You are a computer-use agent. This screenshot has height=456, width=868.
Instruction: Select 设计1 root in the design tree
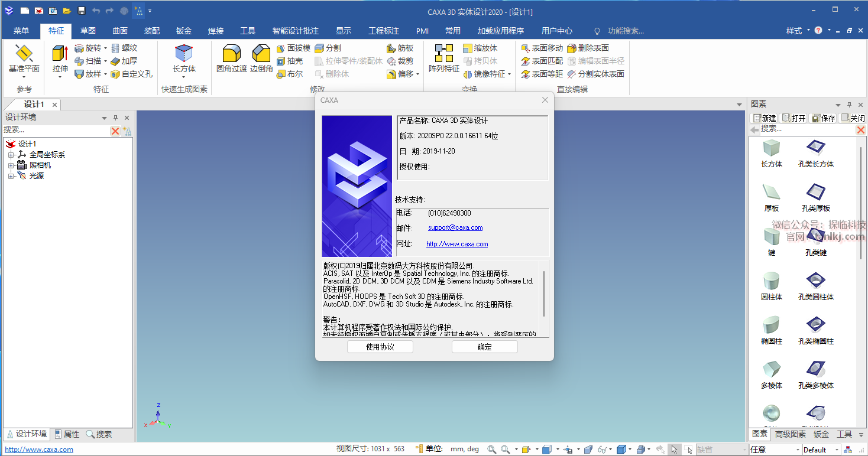(27, 144)
